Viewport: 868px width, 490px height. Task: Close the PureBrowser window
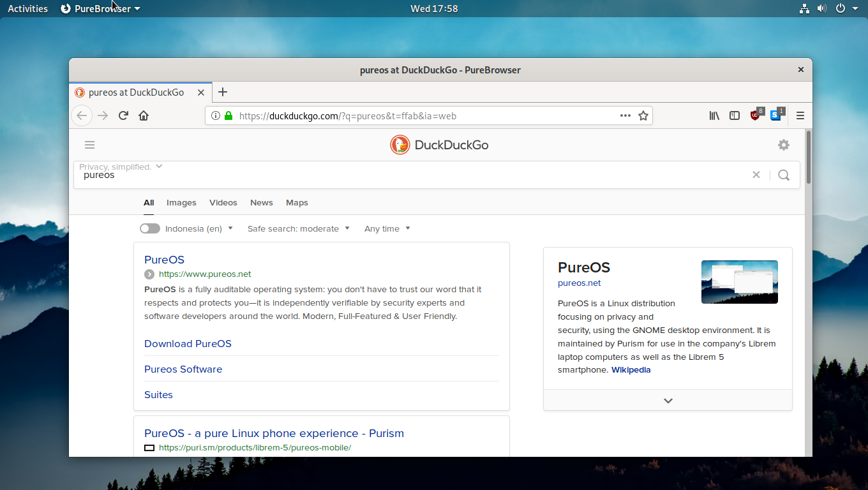point(800,70)
